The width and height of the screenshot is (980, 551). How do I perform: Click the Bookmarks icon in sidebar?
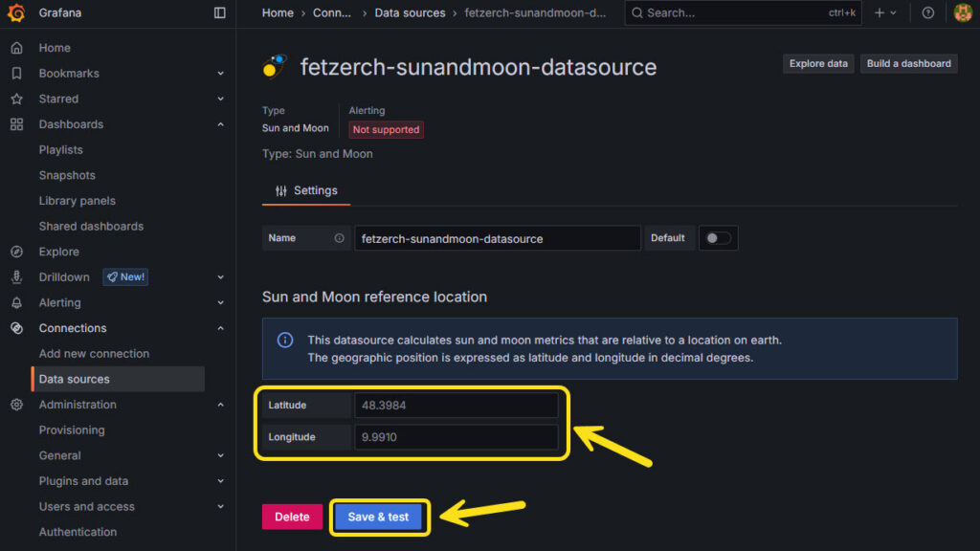[x=17, y=73]
